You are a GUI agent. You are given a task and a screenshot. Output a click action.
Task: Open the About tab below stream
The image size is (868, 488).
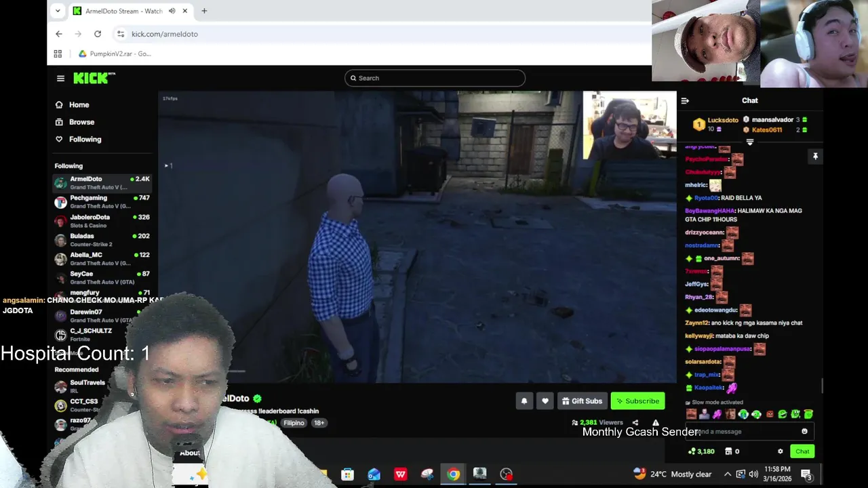[189, 453]
